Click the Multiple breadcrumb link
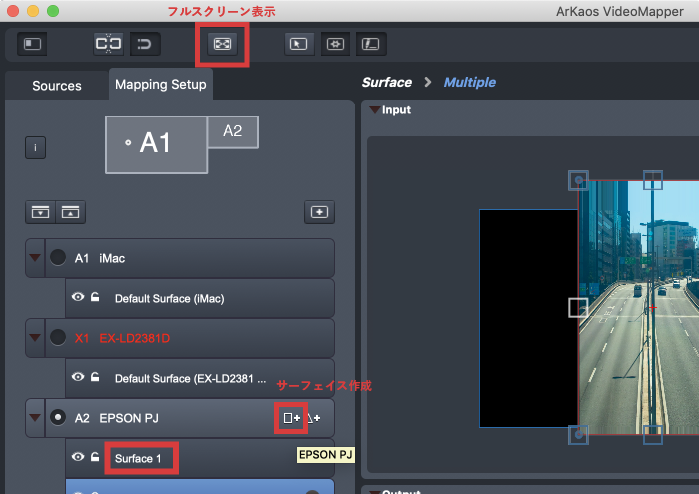The width and height of the screenshot is (699, 494). tap(470, 82)
